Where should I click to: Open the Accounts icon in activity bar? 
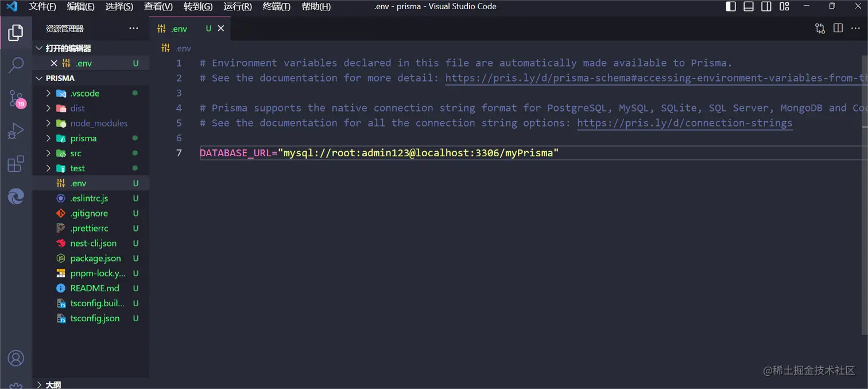[x=16, y=358]
